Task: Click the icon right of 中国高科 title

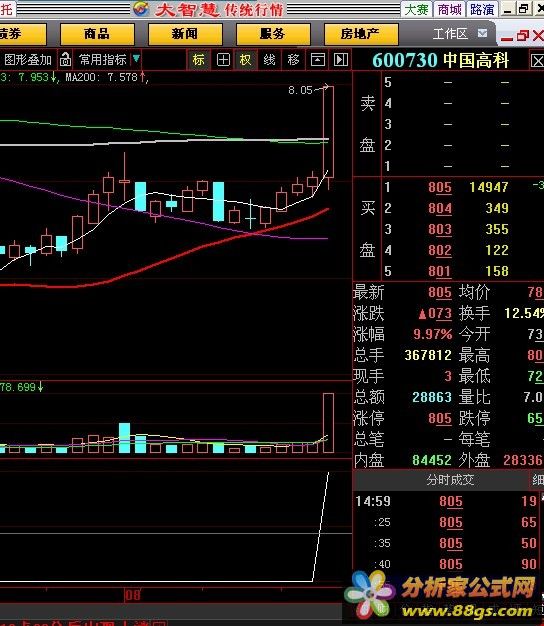Action: [537, 61]
